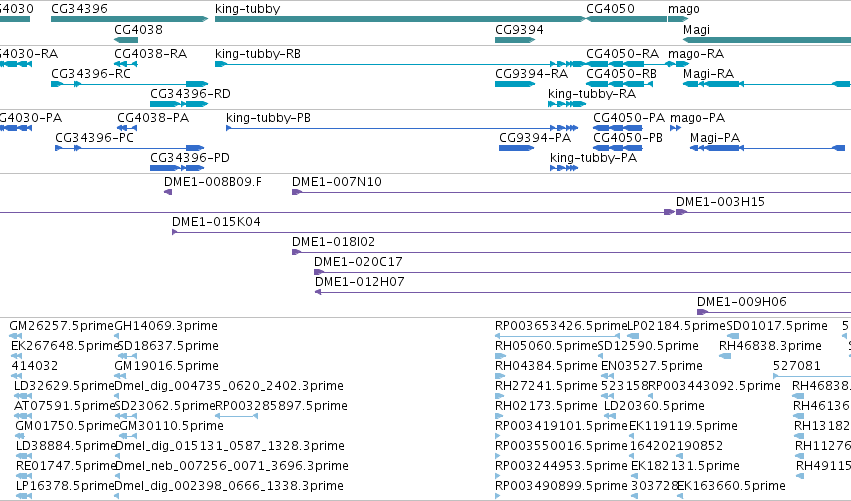Select the DME1-009H06 clone marker
This screenshot has height=501, width=851.
click(702, 312)
